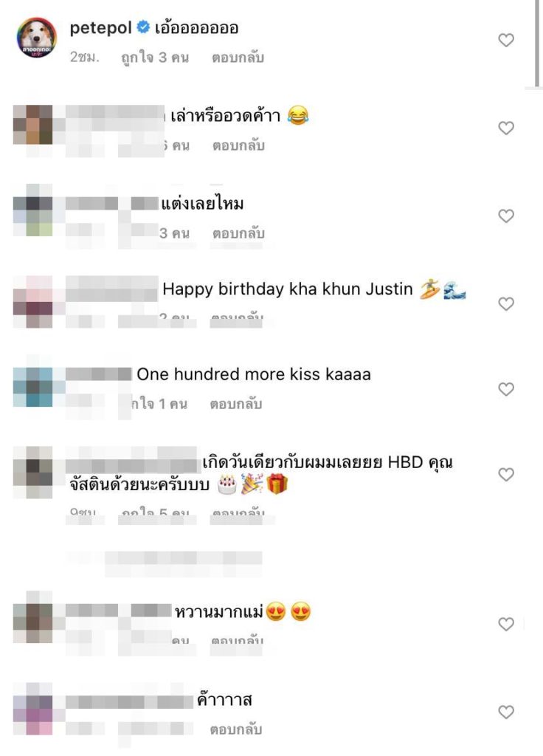
Task: View likes on petepol's comment (ถูกใจ 3 คน)
Action: pyautogui.click(x=155, y=58)
